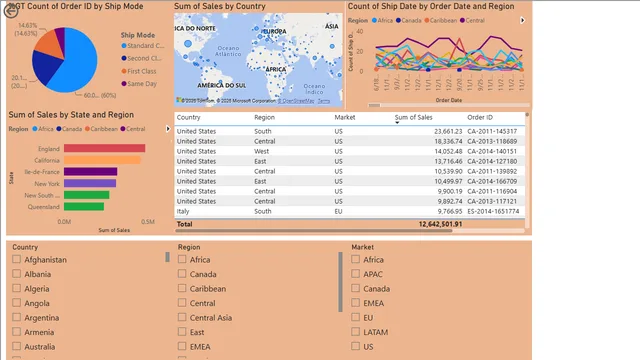This screenshot has height=360, width=640.
Task: Check EU market filter
Action: [x=356, y=317]
